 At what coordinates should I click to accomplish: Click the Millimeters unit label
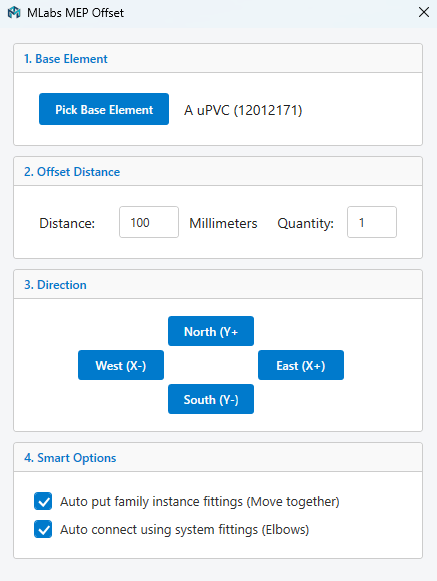[x=223, y=223]
